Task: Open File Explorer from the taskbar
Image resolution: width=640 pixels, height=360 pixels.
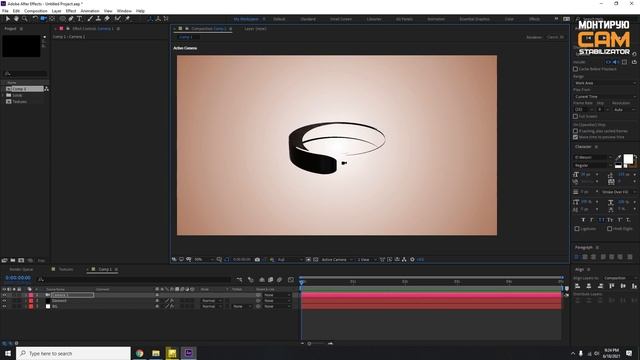Action: 156,353
